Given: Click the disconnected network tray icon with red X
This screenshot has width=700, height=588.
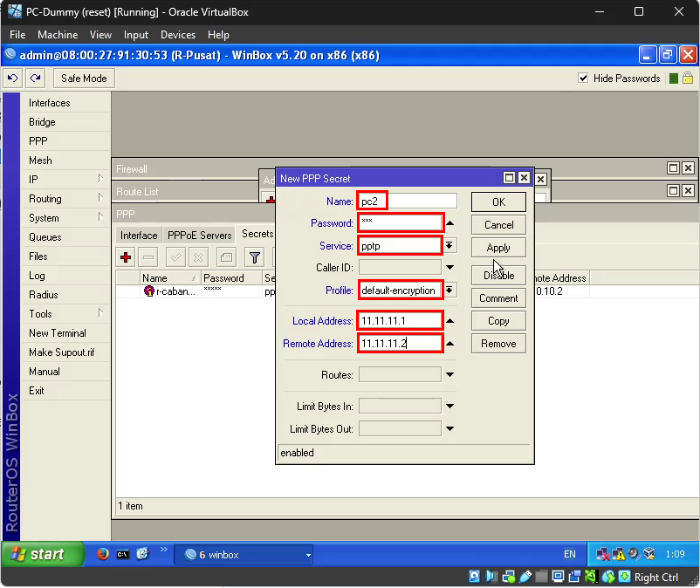Looking at the screenshot, I should tap(602, 555).
